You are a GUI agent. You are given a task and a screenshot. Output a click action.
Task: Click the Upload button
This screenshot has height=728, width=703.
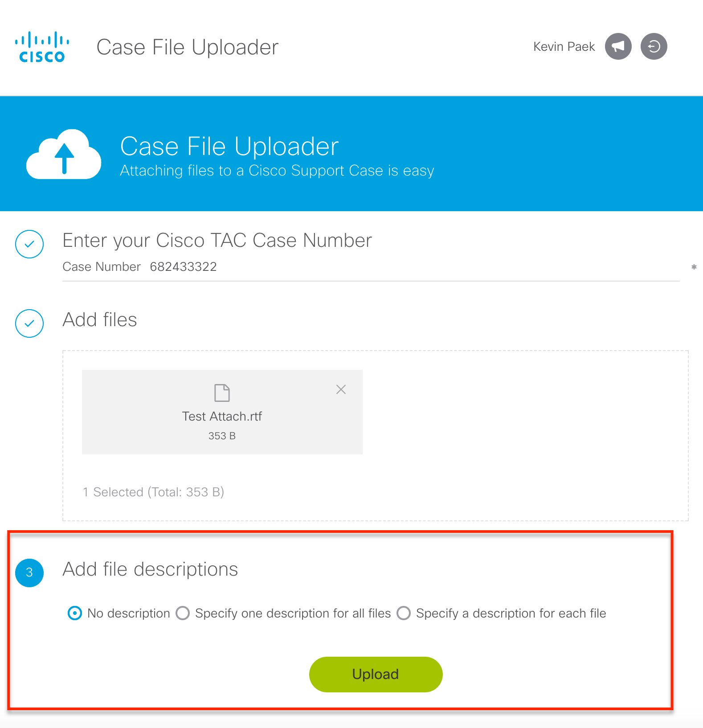click(x=376, y=674)
